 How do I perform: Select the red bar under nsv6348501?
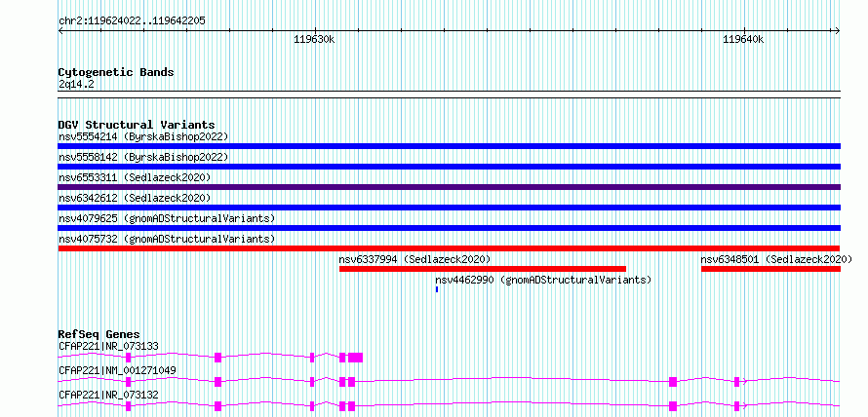771,269
